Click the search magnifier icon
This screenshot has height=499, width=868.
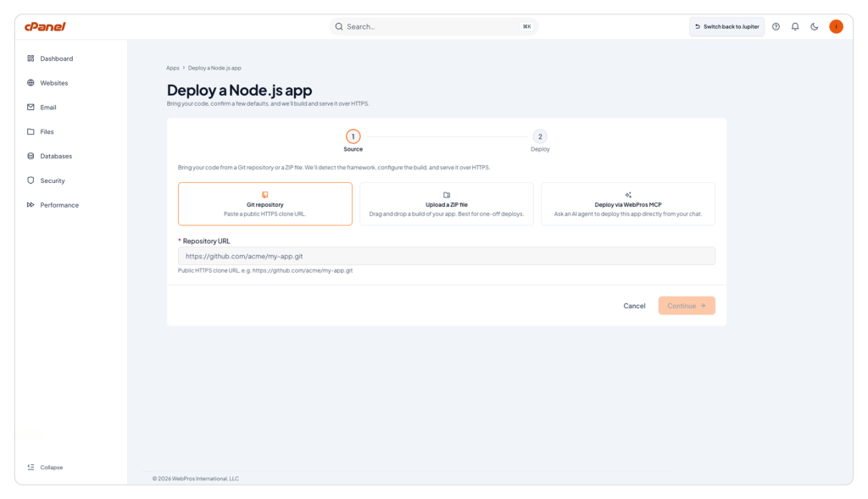point(339,26)
